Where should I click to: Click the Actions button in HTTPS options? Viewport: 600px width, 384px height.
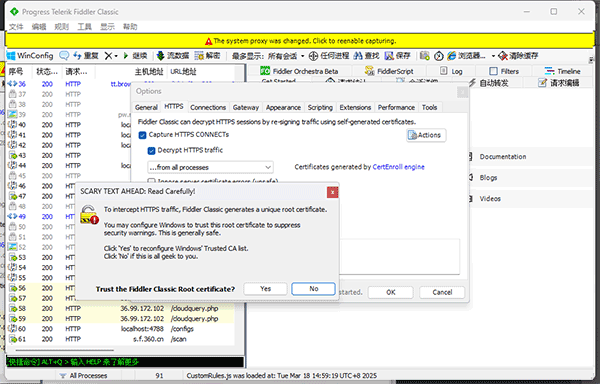click(x=426, y=135)
